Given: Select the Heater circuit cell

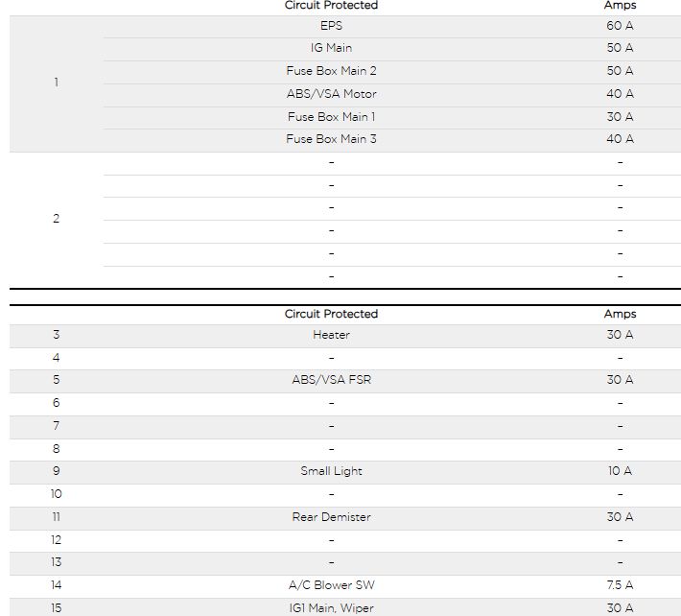Looking at the screenshot, I should [x=331, y=335].
